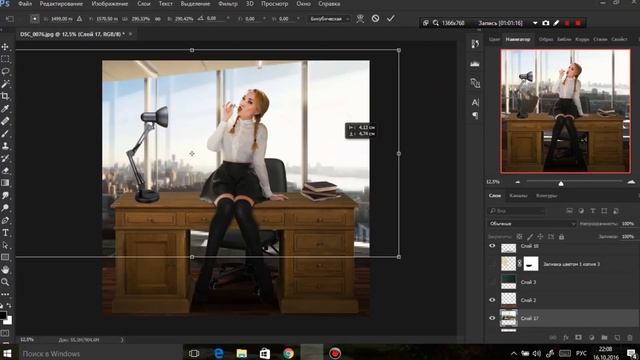Open the layer opacity dropdown 100%
The height and width of the screenshot is (360, 640).
tap(628, 224)
